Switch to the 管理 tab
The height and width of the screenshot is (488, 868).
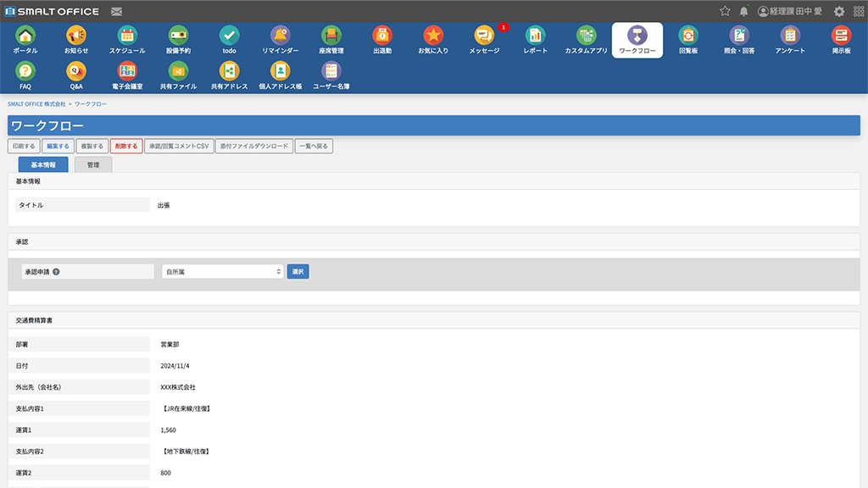tap(93, 164)
